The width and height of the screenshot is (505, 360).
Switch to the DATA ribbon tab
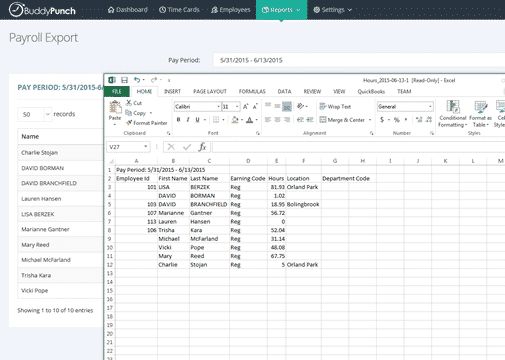pos(284,91)
